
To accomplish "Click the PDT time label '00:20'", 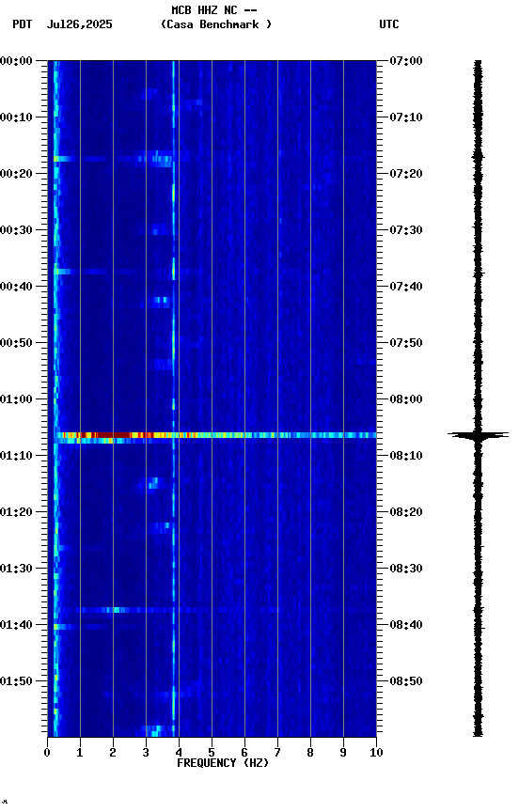I will tap(16, 174).
